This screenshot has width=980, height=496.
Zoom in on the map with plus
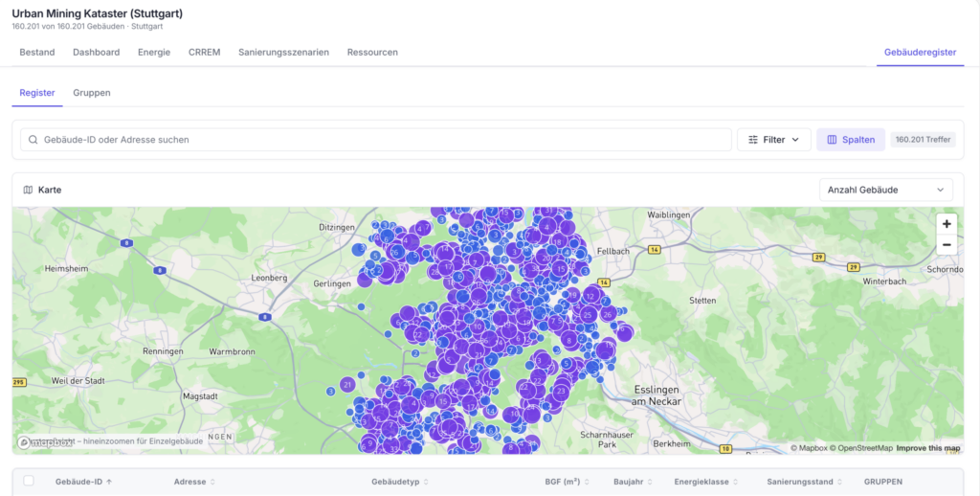[947, 224]
